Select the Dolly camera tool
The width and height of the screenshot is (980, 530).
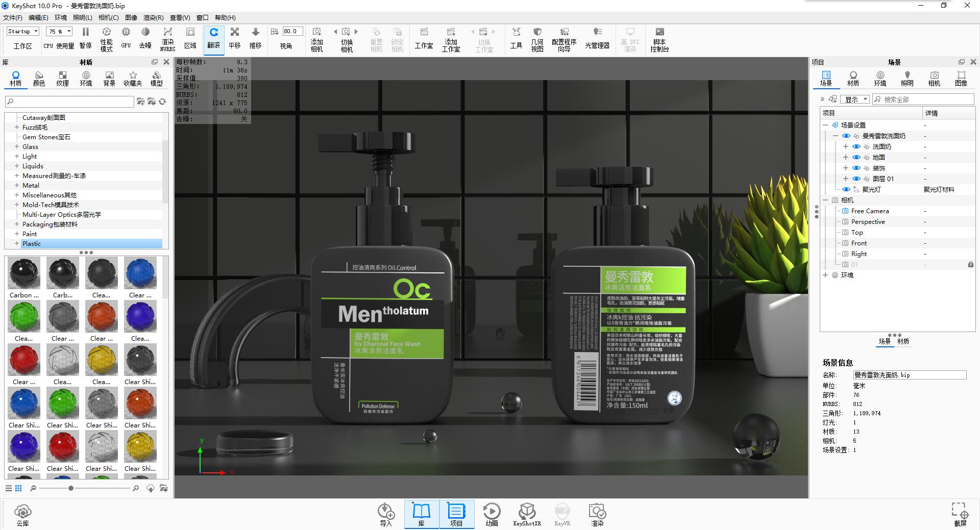click(256, 38)
